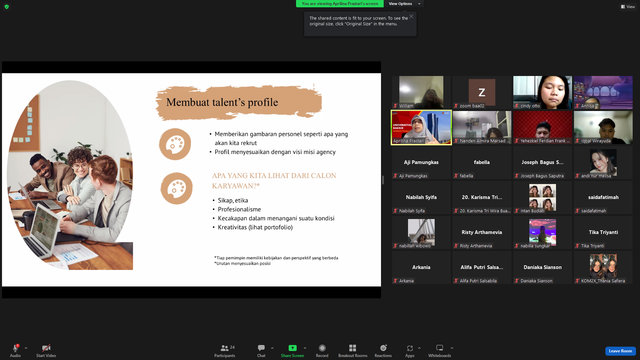Select Yehezkiel Ferdian Frank's video tile

pos(542,127)
